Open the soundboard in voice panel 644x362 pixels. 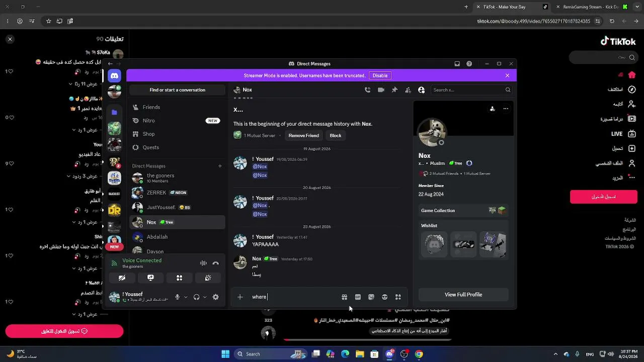[x=208, y=278]
